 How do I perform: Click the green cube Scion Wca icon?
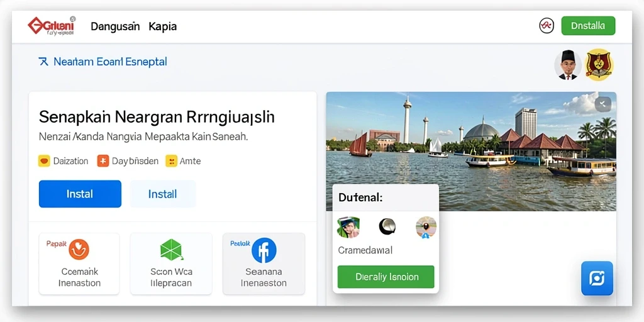[171, 249]
